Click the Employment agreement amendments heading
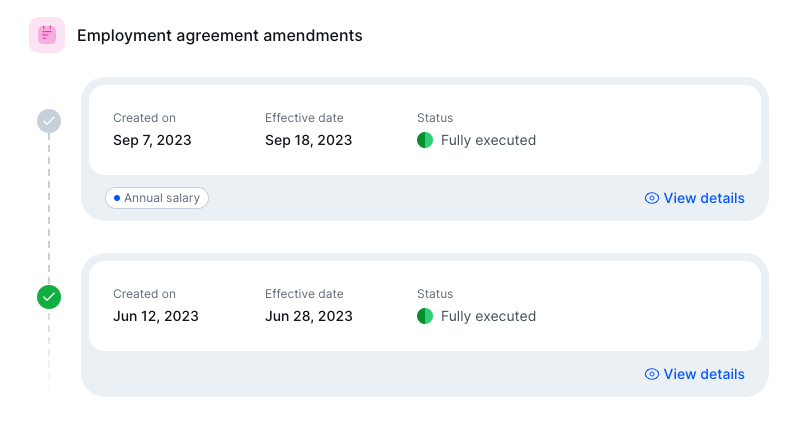The width and height of the screenshot is (796, 424). pyautogui.click(x=219, y=36)
